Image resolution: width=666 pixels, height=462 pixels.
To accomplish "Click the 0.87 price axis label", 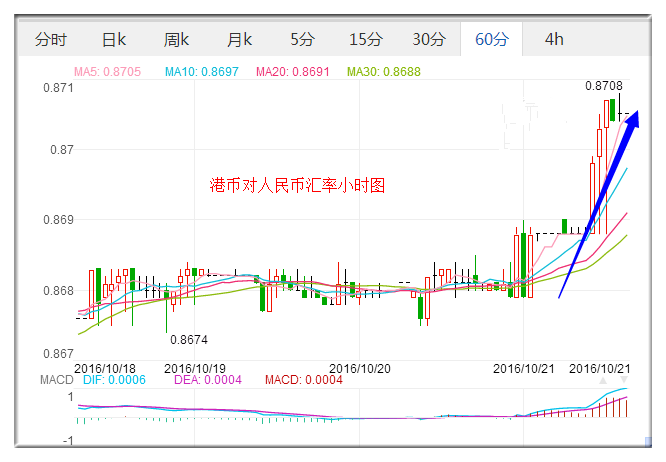I will pyautogui.click(x=62, y=150).
